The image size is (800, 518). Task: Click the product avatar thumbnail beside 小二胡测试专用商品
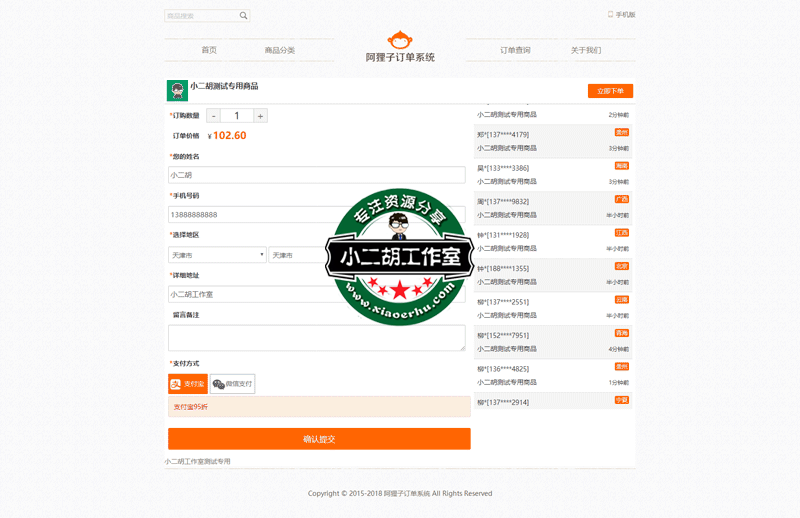pyautogui.click(x=177, y=91)
